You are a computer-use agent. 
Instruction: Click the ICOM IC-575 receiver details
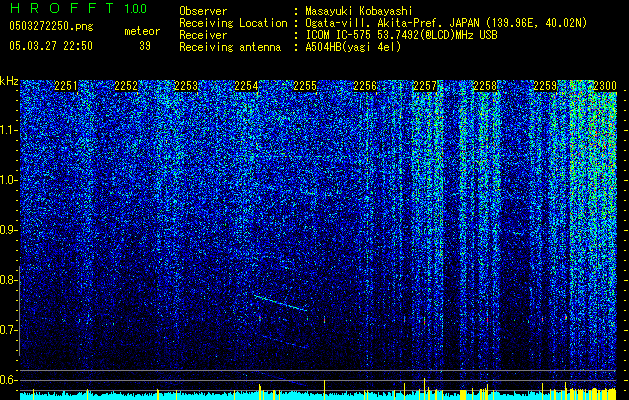pyautogui.click(x=401, y=35)
